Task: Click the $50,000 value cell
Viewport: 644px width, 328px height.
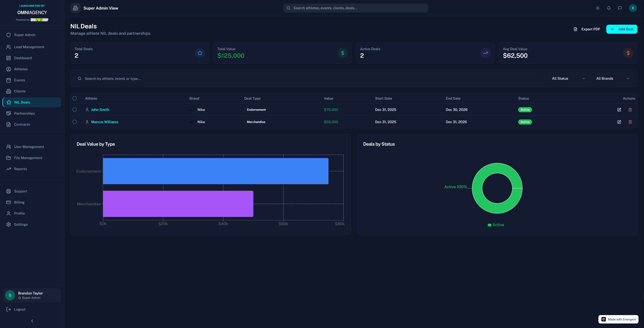Action: coord(331,122)
